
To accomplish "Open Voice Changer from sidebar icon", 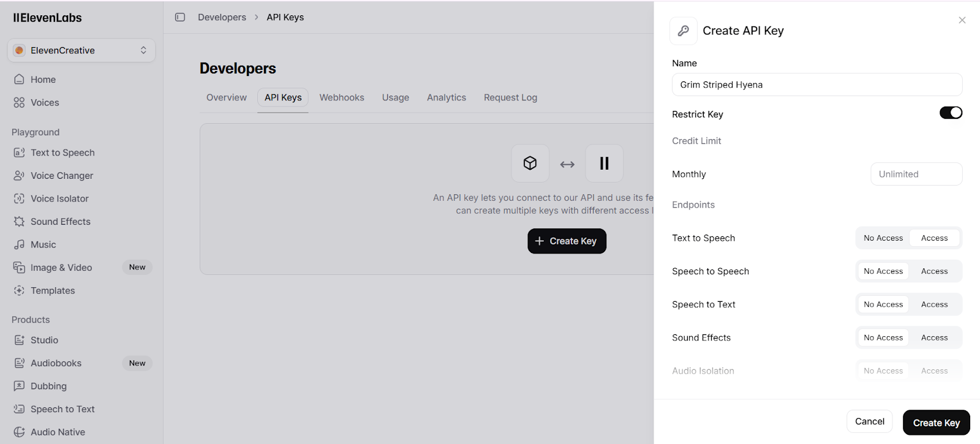I will (19, 176).
